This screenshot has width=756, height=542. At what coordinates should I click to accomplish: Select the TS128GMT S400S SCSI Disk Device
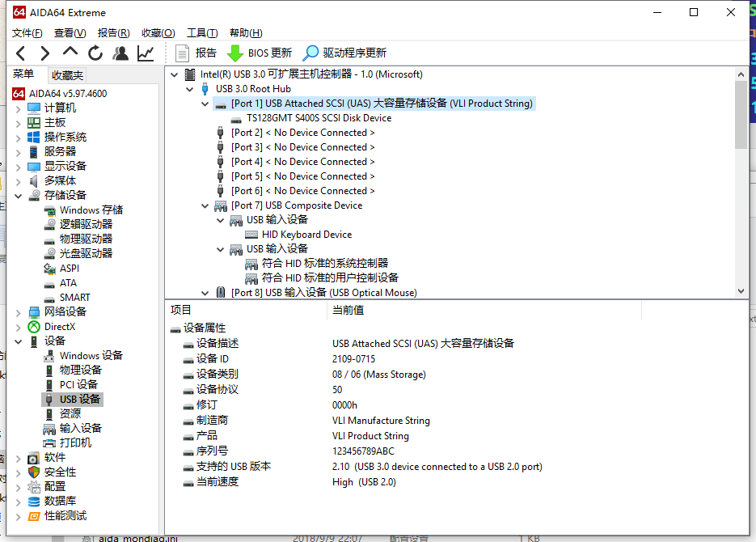click(319, 118)
